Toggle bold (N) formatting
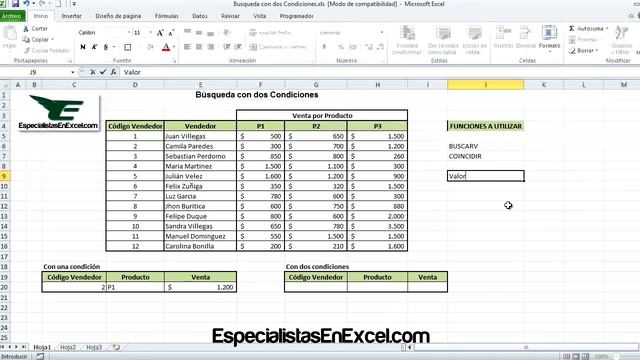This screenshot has height=360, width=640. pyautogui.click(x=83, y=47)
